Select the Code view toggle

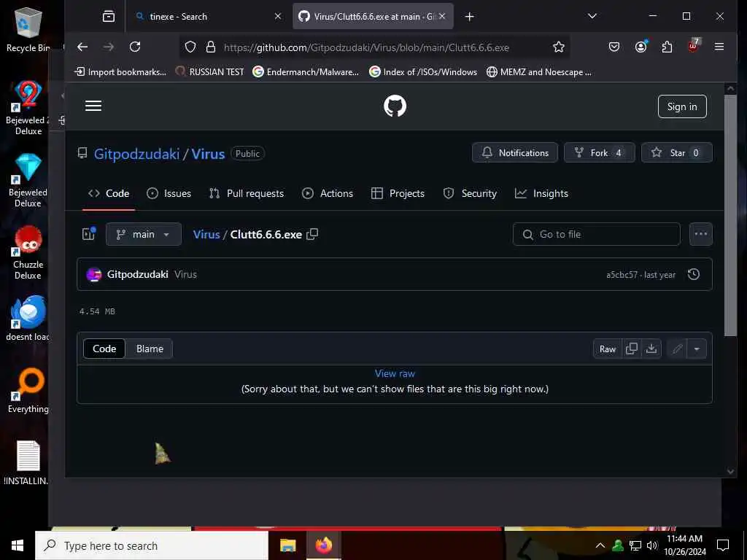click(x=104, y=349)
